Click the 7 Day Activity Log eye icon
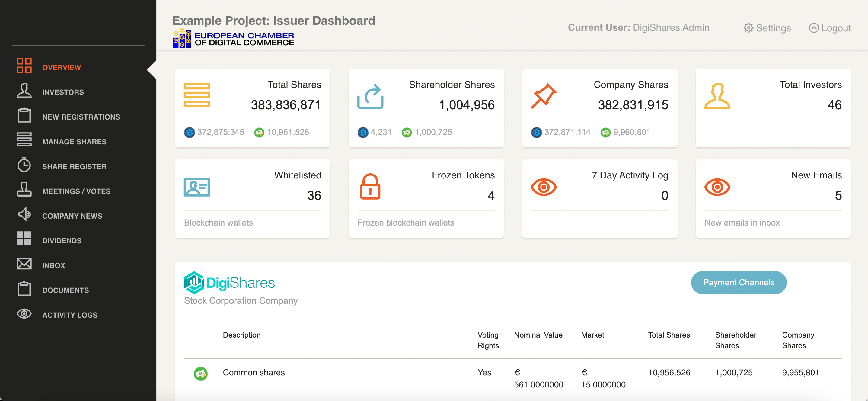The width and height of the screenshot is (868, 401). click(544, 187)
